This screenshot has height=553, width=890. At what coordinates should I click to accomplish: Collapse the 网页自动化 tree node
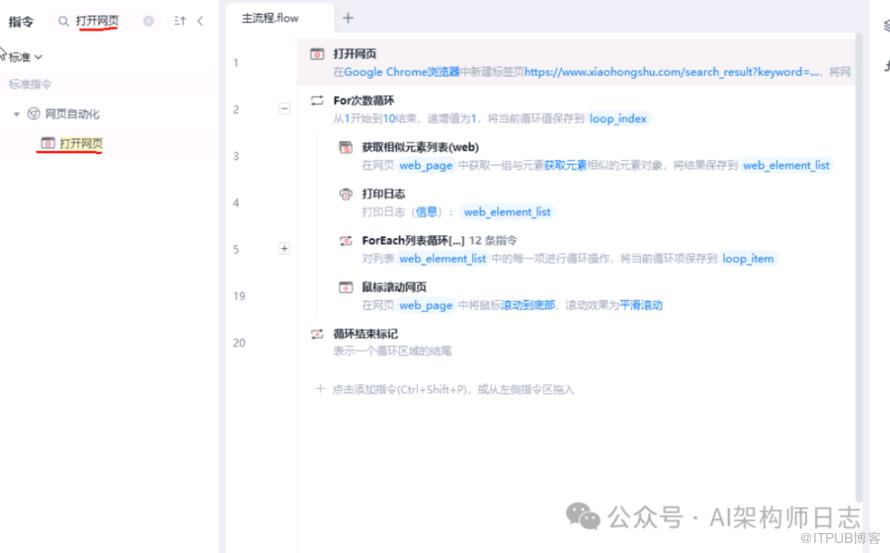(17, 115)
